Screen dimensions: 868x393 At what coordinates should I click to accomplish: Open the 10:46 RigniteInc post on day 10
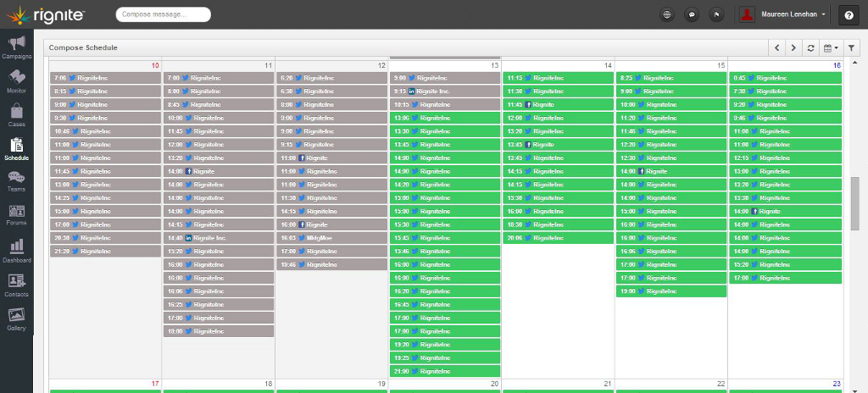coord(105,131)
